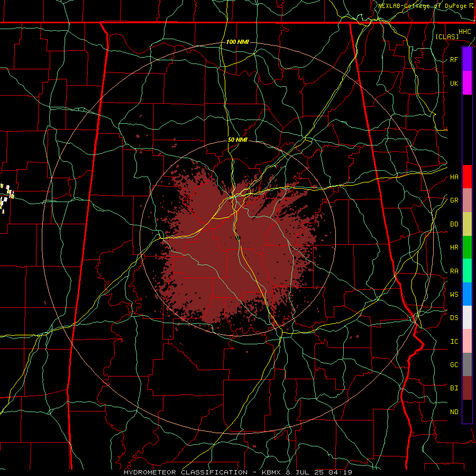Select the gray GC legend swatch
The height and width of the screenshot is (476, 476).
click(x=467, y=364)
